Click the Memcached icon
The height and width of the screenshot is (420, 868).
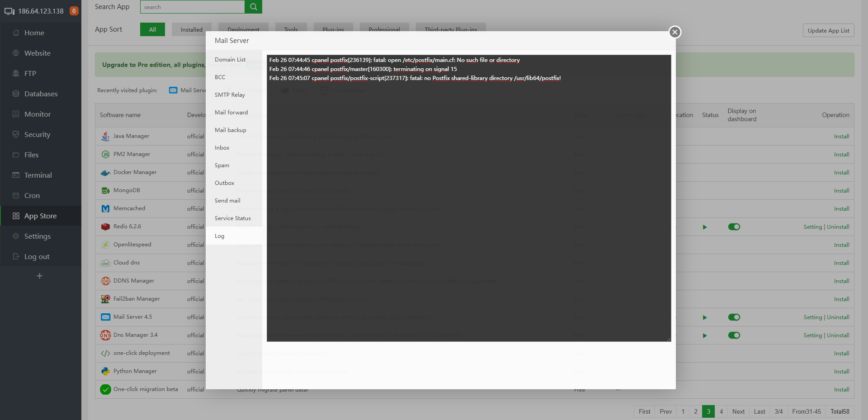coord(105,208)
